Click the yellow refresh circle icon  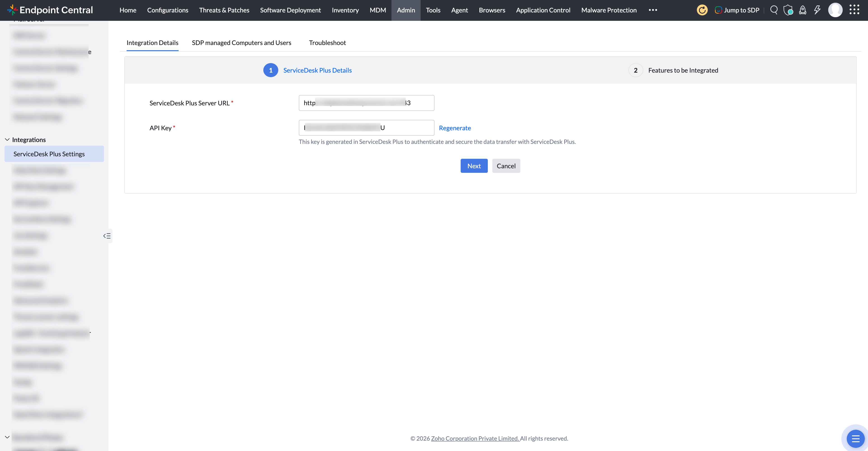coord(702,10)
